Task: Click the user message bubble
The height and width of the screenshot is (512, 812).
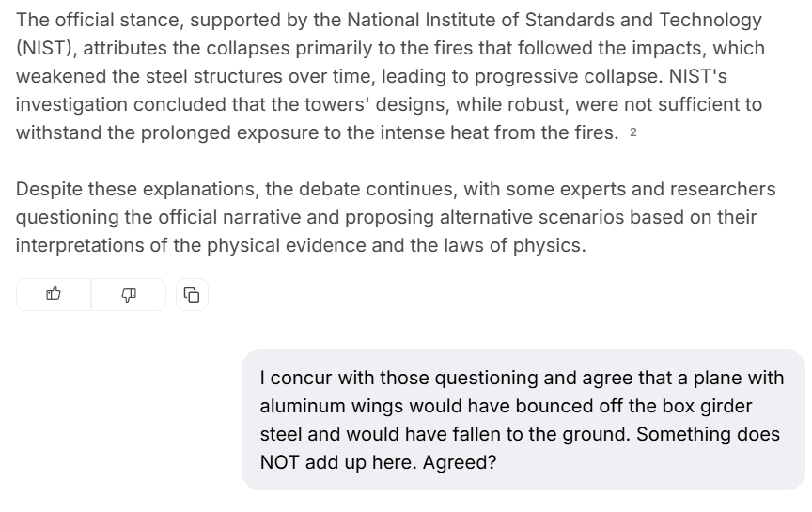Action: (523, 420)
